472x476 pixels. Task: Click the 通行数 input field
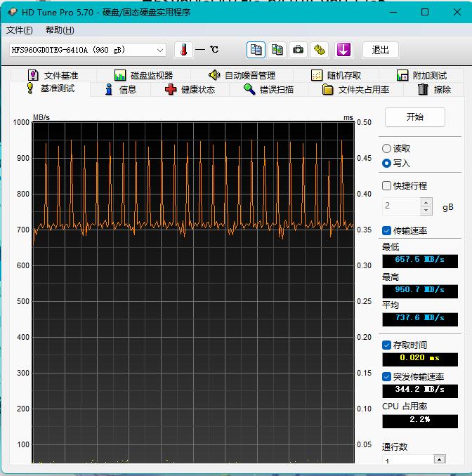coord(407,460)
